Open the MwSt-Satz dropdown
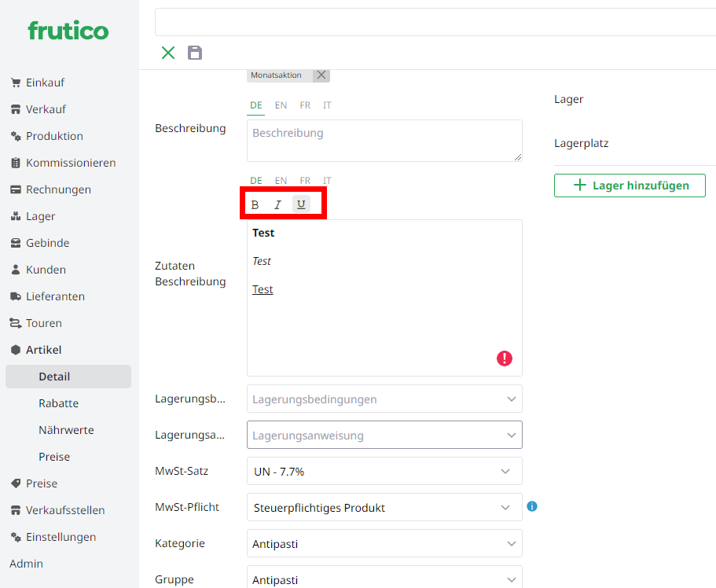This screenshot has height=588, width=716. coord(384,471)
